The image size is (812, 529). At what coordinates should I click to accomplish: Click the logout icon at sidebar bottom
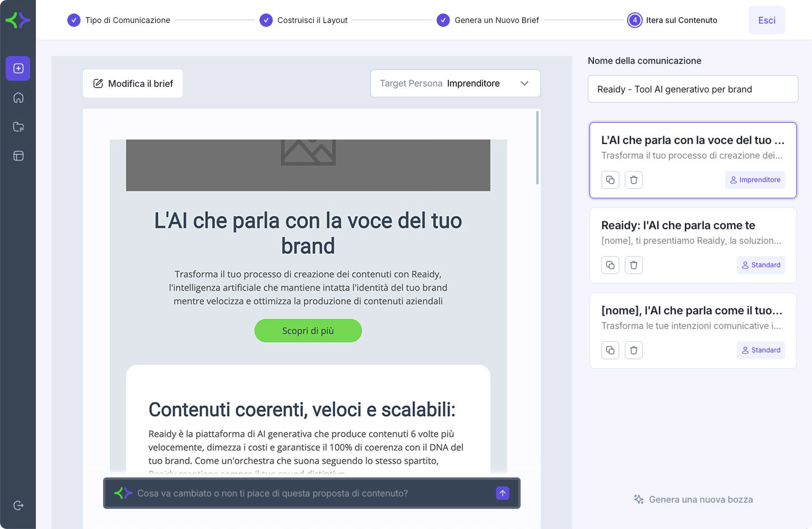point(18,505)
